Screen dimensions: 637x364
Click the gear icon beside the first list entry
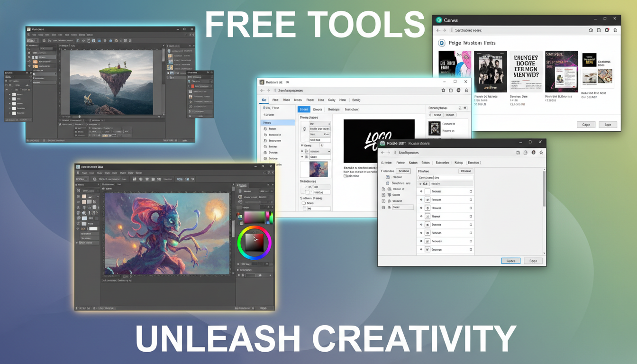click(421, 191)
